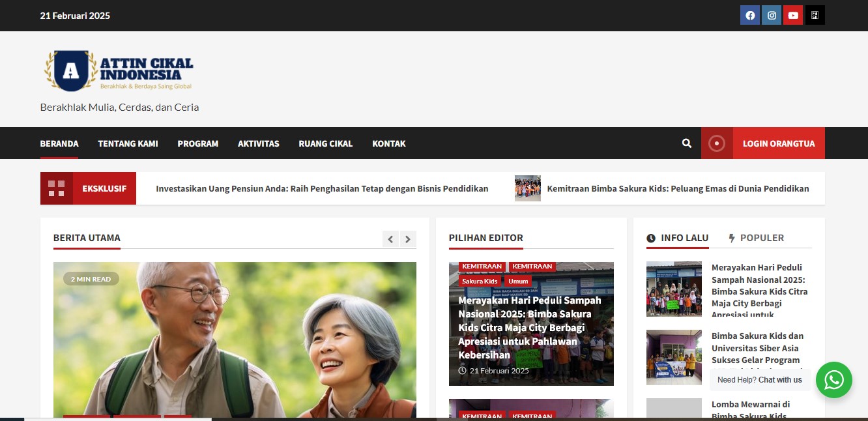
Task: Open the Facebook social icon
Action: tap(750, 16)
